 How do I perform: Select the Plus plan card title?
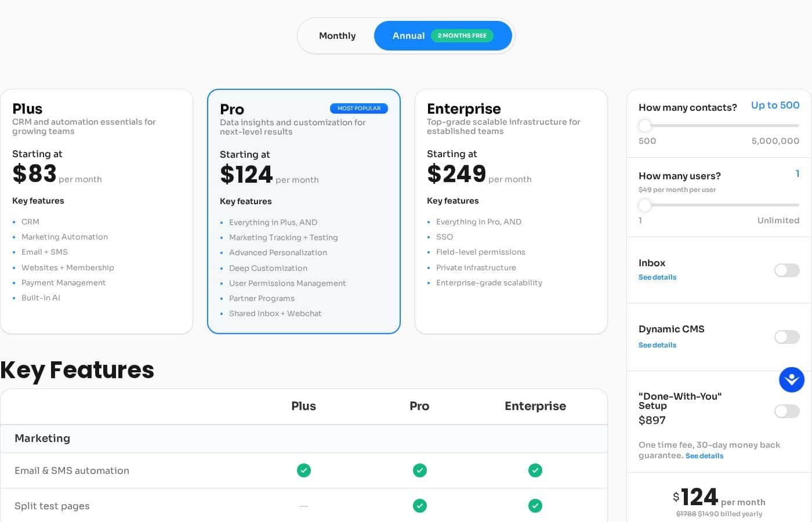pyautogui.click(x=27, y=109)
